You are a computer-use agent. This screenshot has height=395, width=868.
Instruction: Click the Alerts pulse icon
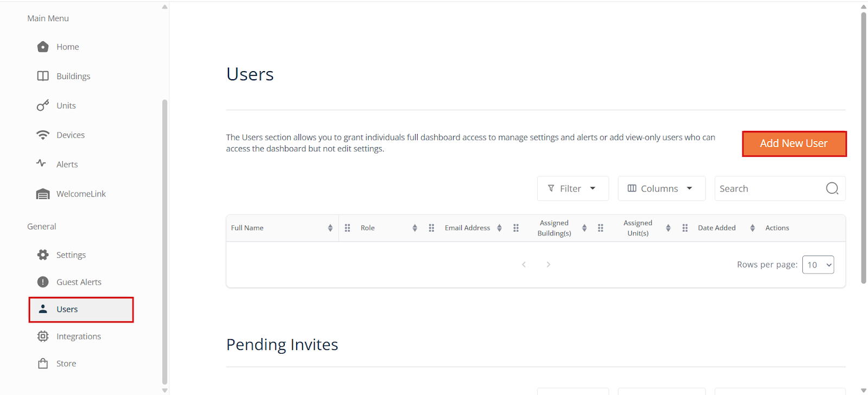[41, 163]
